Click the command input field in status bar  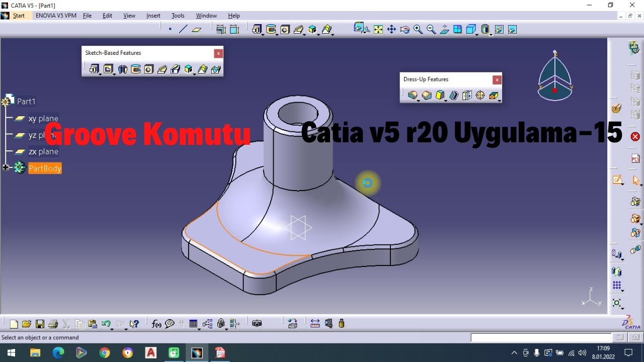[541, 337]
